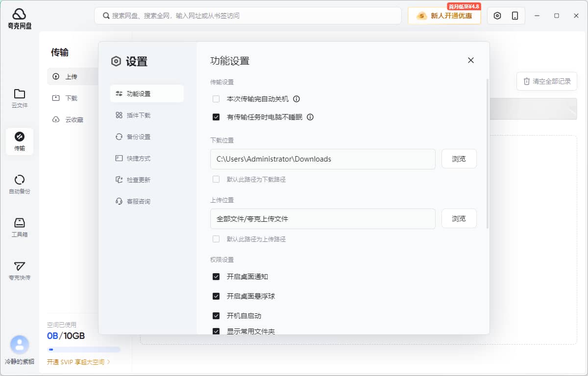Open the 上传 upload tab

pyautogui.click(x=73, y=76)
